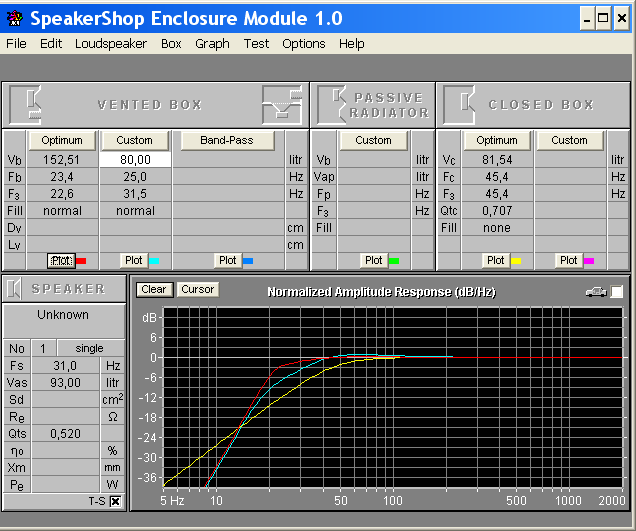Plot the closed box custom curve
The height and width of the screenshot is (531, 636).
(569, 260)
